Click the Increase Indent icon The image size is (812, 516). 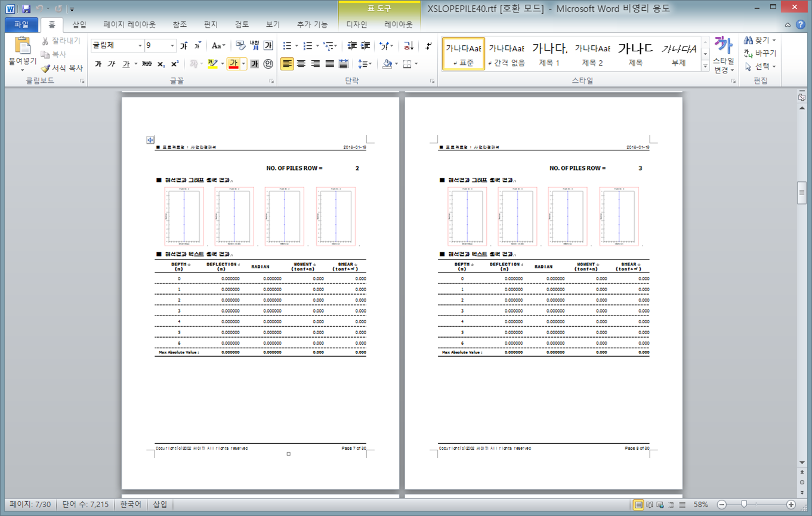[366, 46]
